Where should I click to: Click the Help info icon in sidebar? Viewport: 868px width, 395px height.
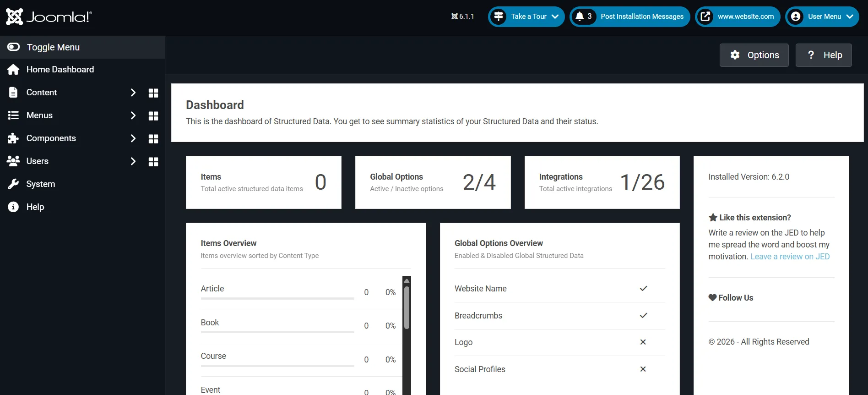(13, 207)
